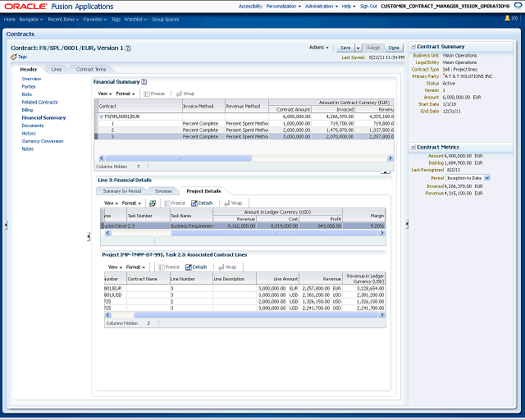Screen dimensions: 525x420
Task: Open the Financial Summary help icon
Action: tap(144, 82)
